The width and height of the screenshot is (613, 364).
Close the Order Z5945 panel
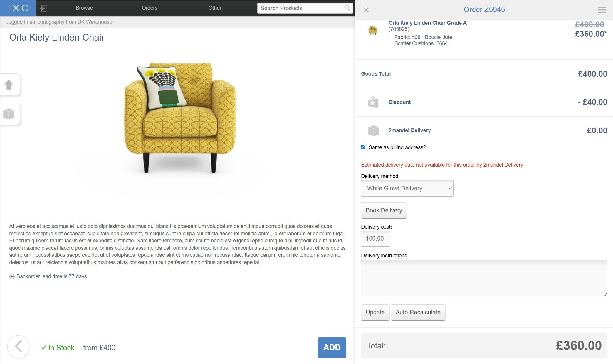click(366, 10)
